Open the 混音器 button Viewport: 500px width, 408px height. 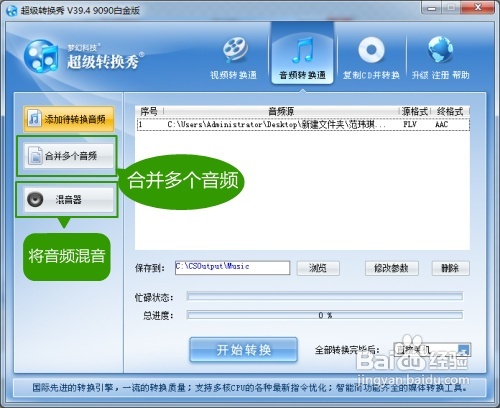69,199
